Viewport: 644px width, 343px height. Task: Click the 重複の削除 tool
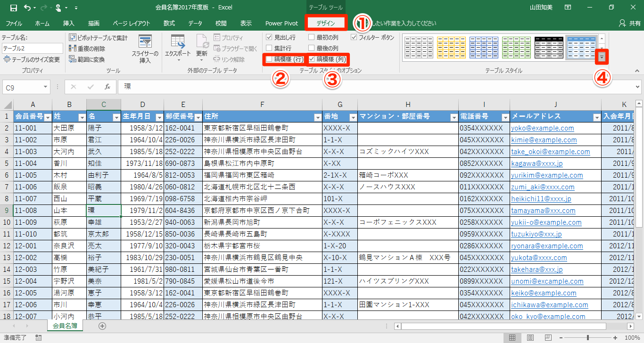click(x=87, y=49)
